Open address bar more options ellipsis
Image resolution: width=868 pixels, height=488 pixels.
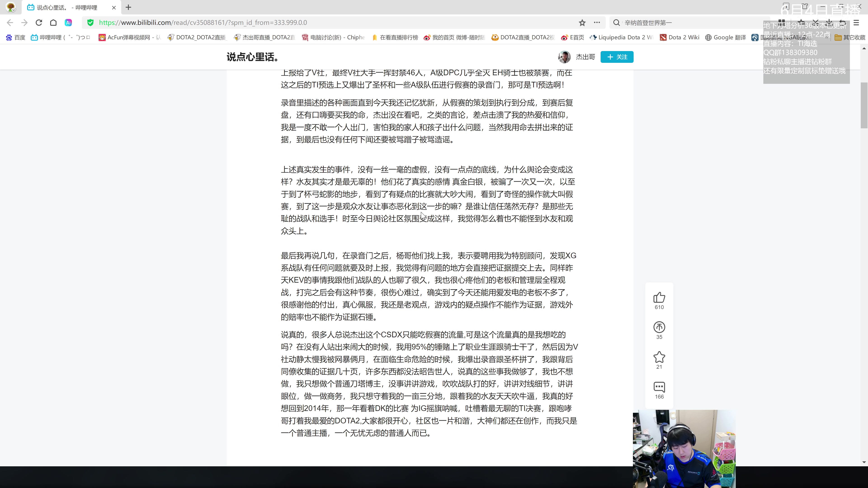597,23
